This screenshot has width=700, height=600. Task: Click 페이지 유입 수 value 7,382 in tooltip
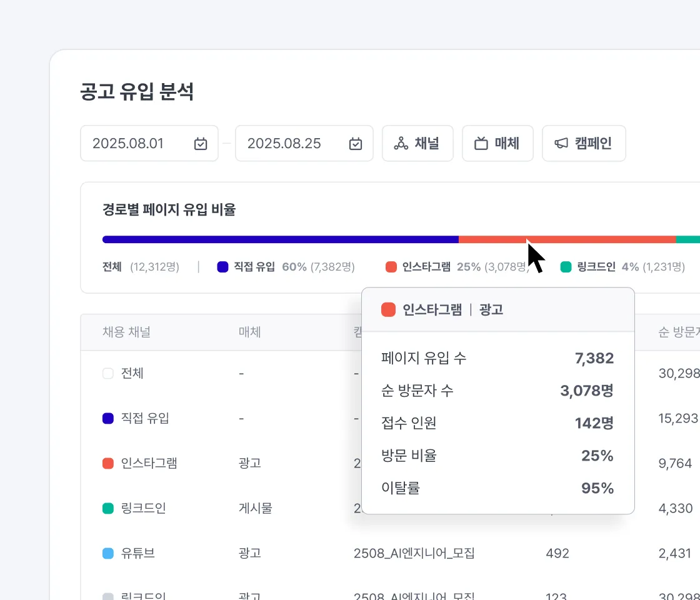click(x=594, y=358)
